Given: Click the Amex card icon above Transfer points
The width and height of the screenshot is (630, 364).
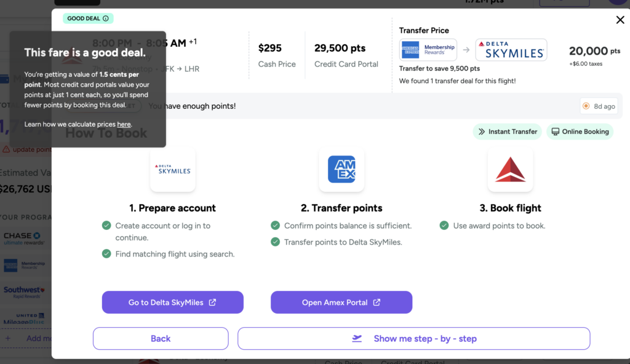Looking at the screenshot, I should click(341, 169).
